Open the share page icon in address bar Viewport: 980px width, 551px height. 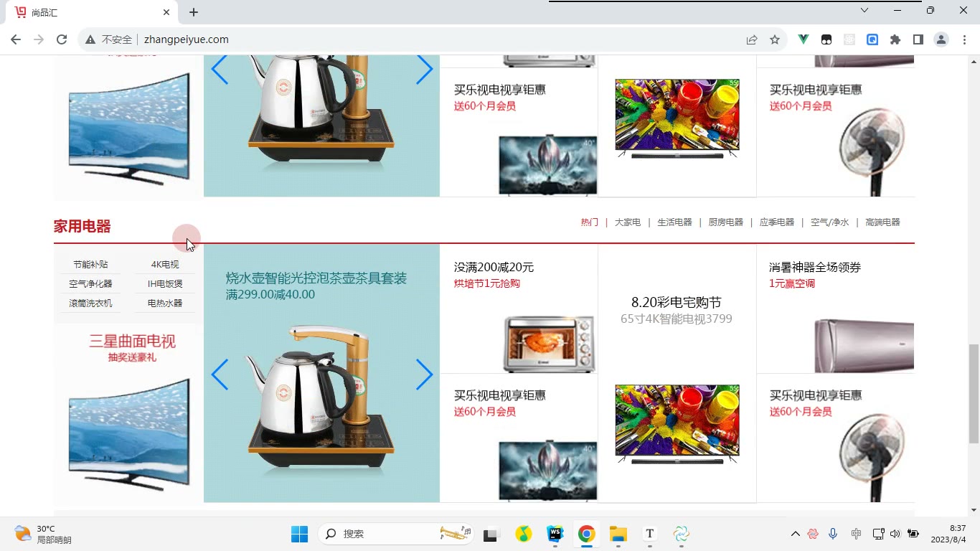click(x=752, y=39)
